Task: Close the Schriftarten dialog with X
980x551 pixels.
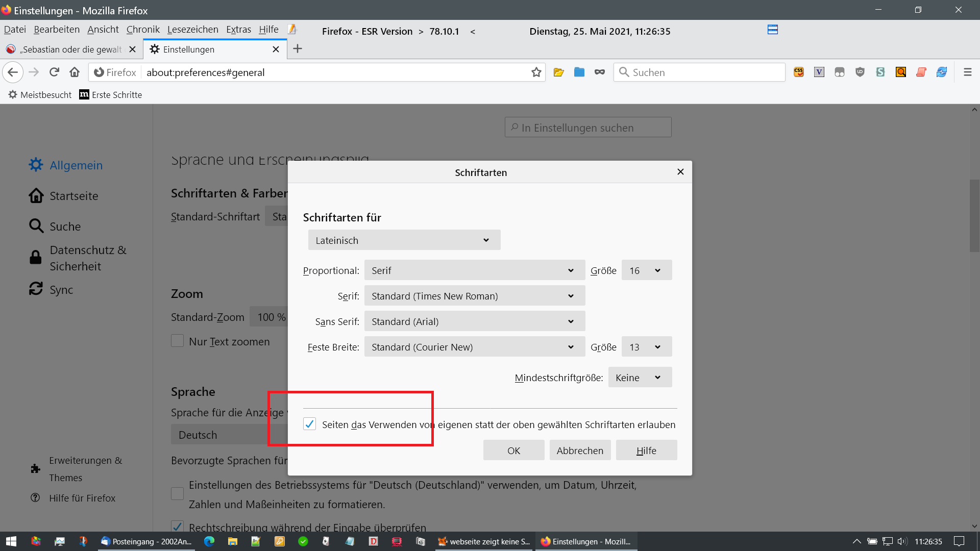Action: point(680,172)
